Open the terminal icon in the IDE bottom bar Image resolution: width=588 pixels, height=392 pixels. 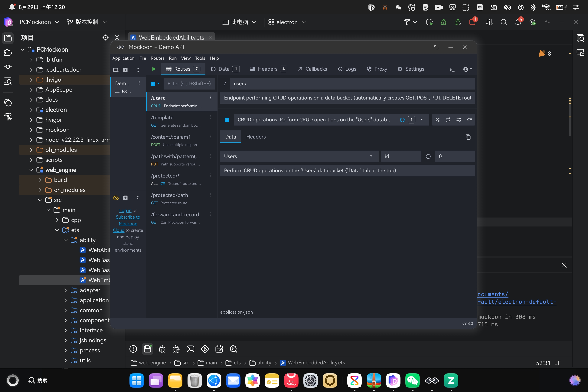point(191,349)
